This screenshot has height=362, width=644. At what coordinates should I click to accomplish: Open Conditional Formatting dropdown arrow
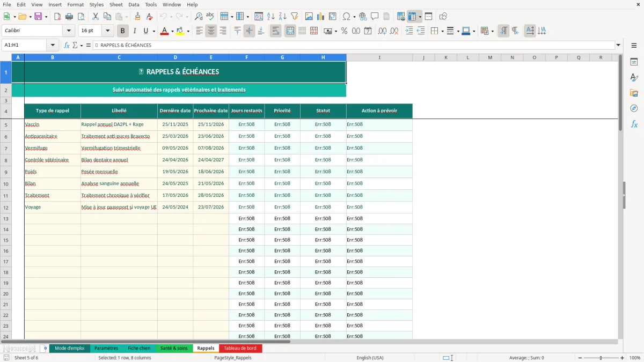(x=492, y=31)
